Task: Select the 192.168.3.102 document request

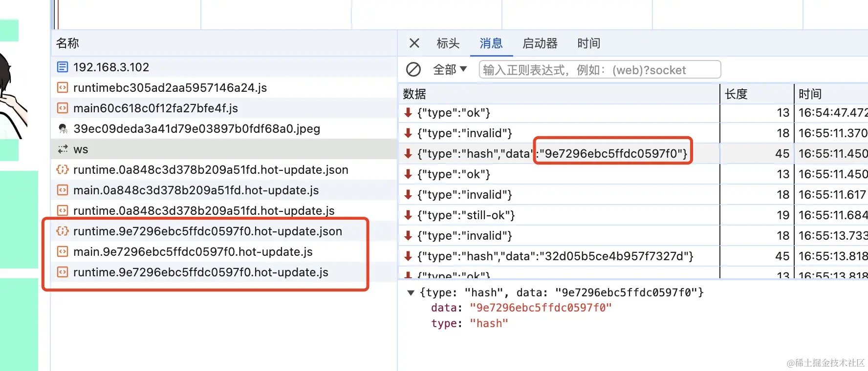Action: tap(224, 67)
